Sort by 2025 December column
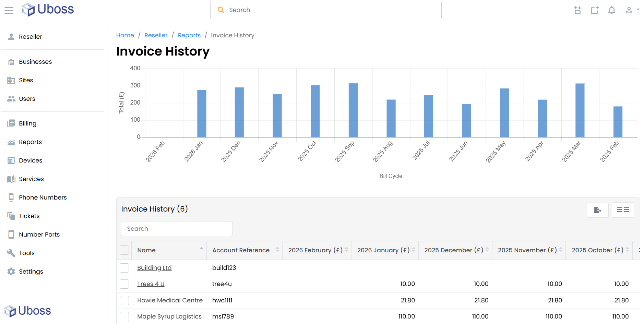This screenshot has width=644, height=324. (455, 250)
